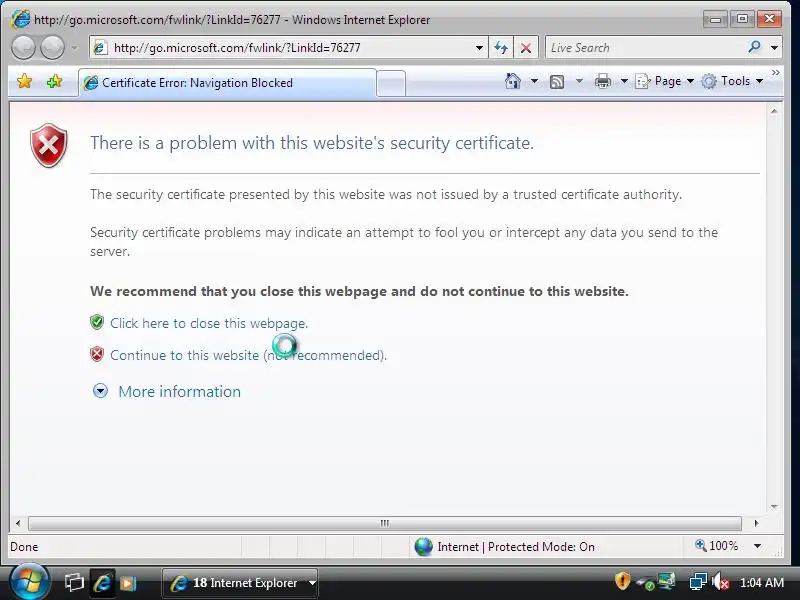Click the Internet Explorer title bar logo

(x=21, y=19)
